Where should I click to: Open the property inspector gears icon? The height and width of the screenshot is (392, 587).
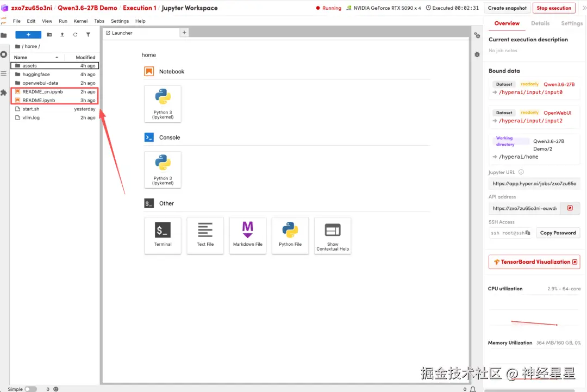[x=477, y=35]
